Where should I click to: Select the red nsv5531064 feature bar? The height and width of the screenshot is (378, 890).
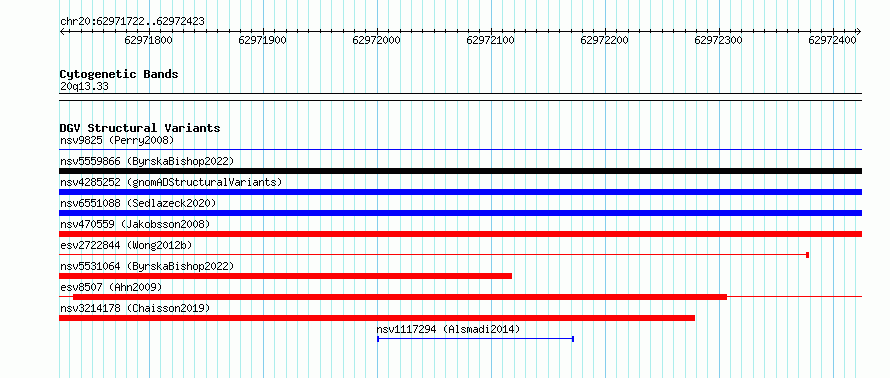(x=286, y=276)
